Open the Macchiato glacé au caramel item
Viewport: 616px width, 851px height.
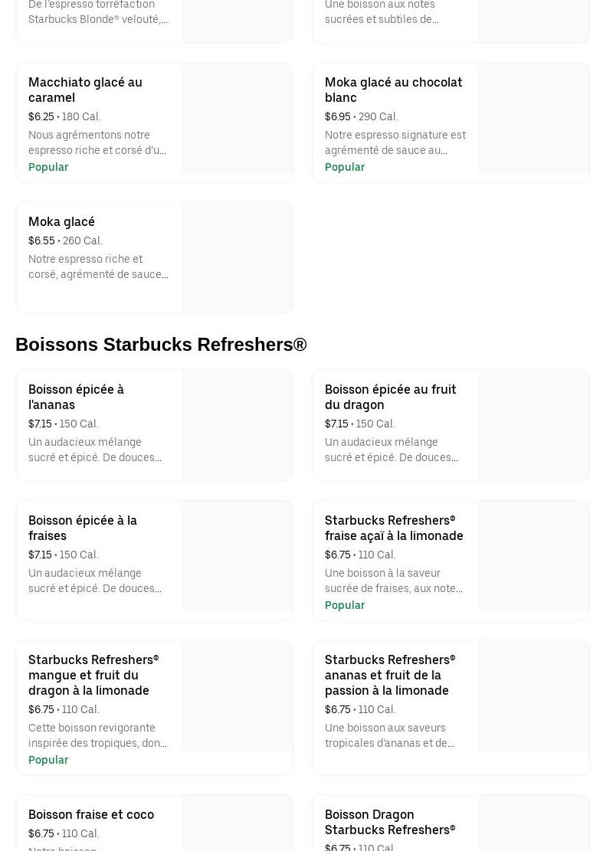tap(85, 90)
